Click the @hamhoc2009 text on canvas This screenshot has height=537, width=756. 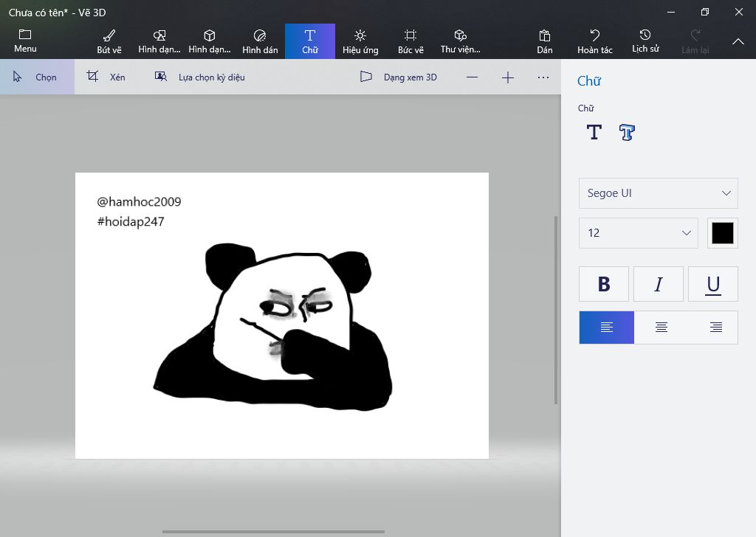pyautogui.click(x=139, y=202)
